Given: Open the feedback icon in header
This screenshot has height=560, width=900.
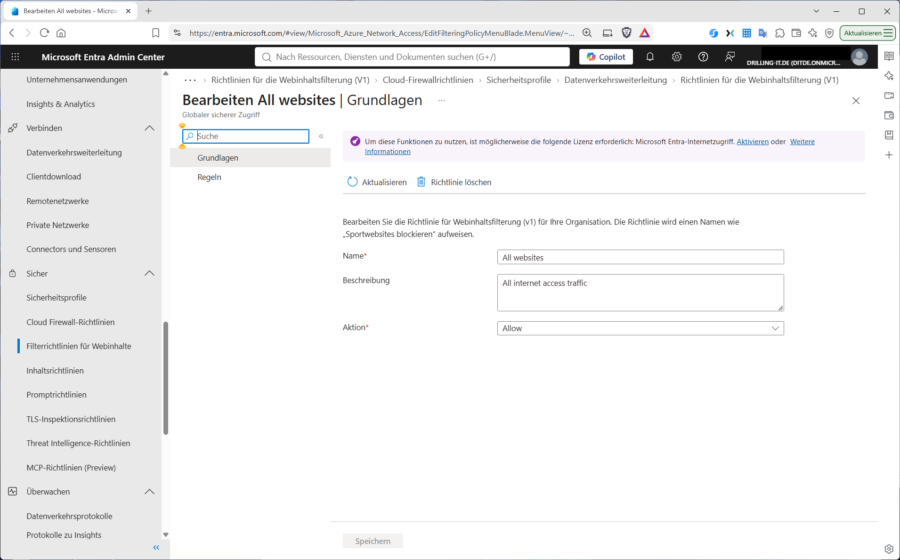Looking at the screenshot, I should 730,57.
